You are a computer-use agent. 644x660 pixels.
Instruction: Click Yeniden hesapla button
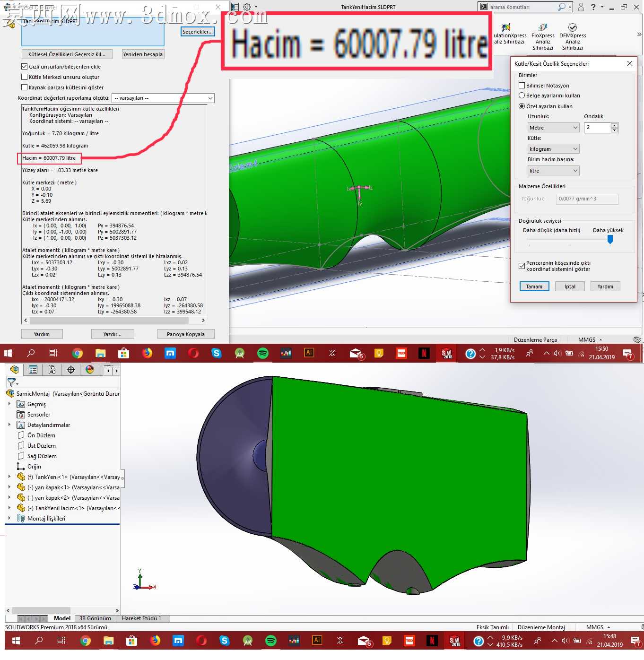pos(143,54)
